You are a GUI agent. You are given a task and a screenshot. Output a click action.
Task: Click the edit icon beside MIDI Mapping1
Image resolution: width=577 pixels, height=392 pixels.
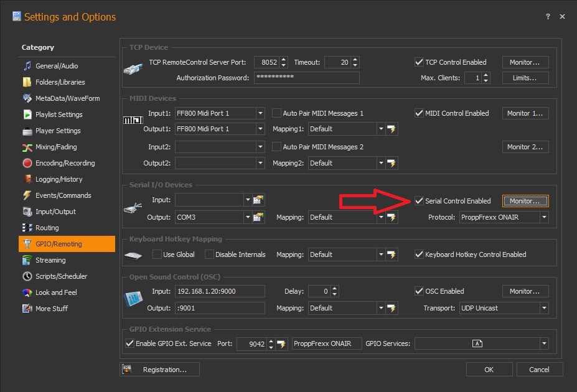click(392, 129)
